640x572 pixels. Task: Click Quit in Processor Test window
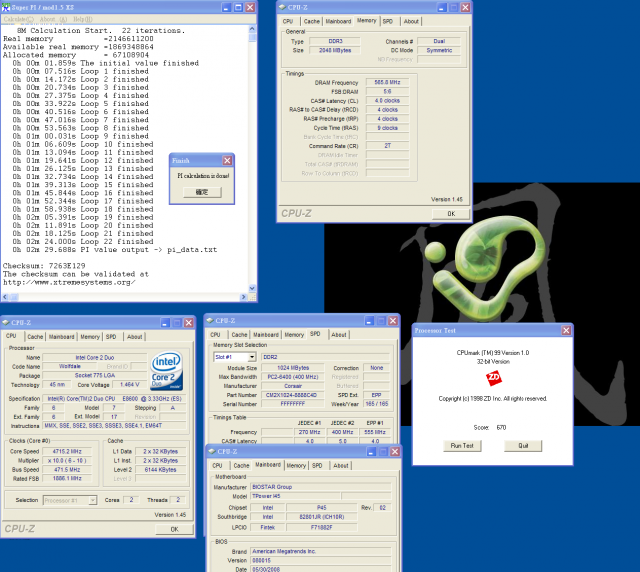523,445
